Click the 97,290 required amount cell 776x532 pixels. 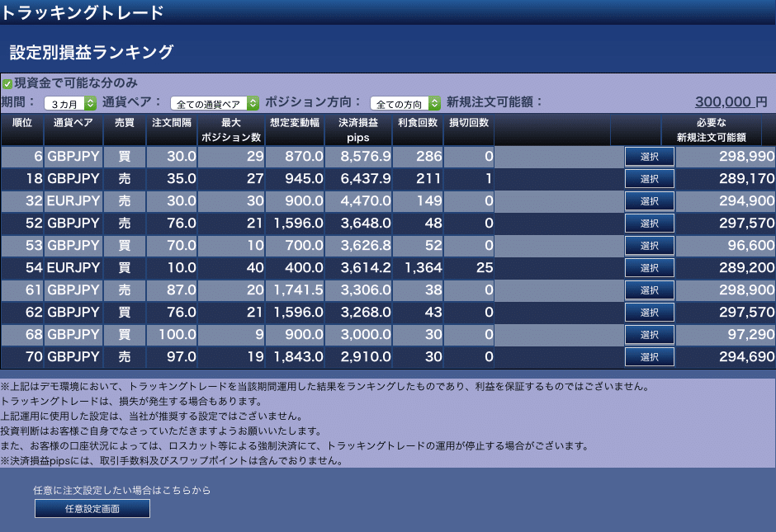(726, 335)
